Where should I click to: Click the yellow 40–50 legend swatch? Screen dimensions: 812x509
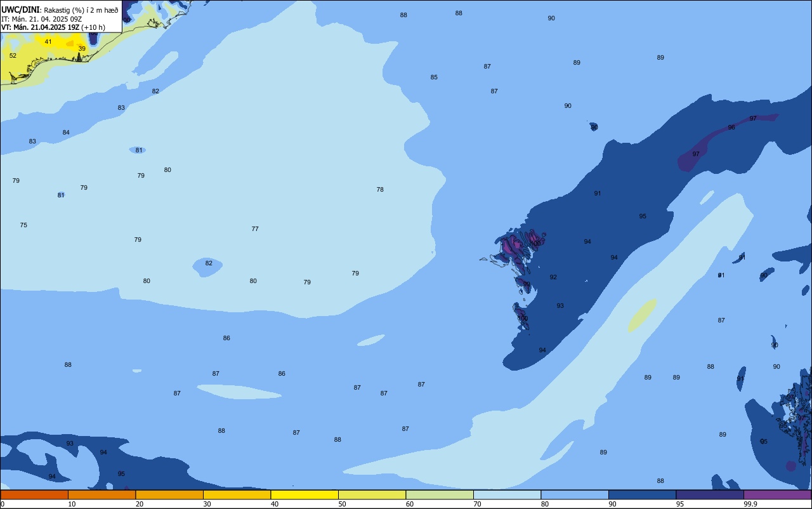coord(304,494)
